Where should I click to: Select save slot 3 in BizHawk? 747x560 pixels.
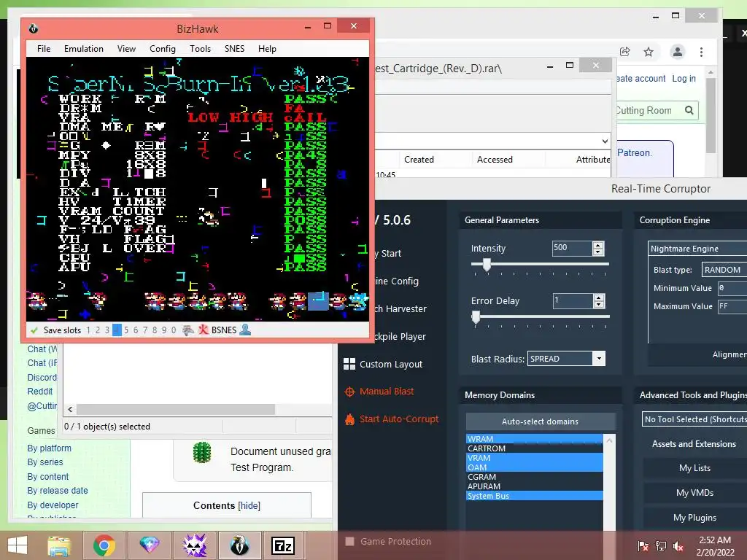click(x=107, y=330)
